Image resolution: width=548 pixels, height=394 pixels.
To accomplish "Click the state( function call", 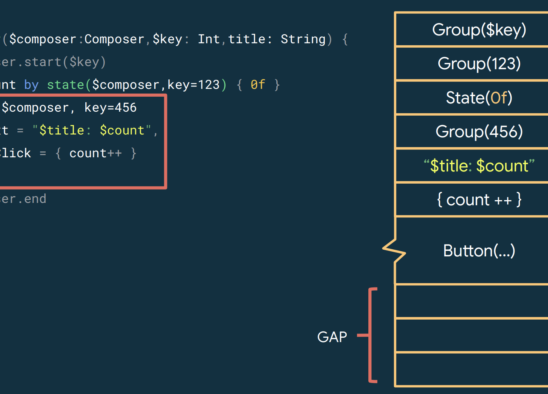I will click(x=69, y=85).
